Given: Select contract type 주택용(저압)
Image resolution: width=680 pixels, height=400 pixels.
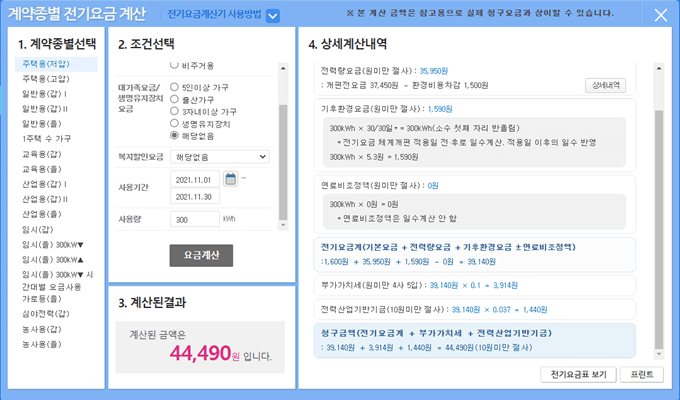Looking at the screenshot, I should (x=56, y=64).
